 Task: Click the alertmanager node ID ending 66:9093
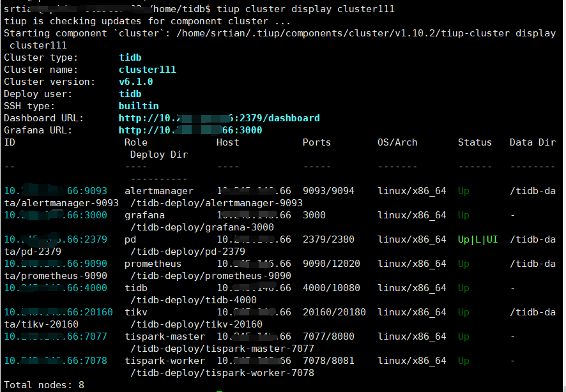click(56, 191)
